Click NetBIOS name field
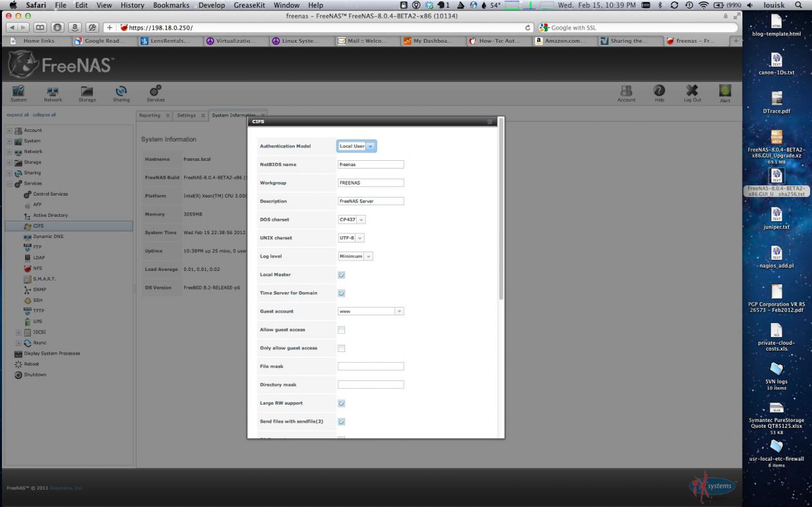812x507 pixels. tap(371, 165)
